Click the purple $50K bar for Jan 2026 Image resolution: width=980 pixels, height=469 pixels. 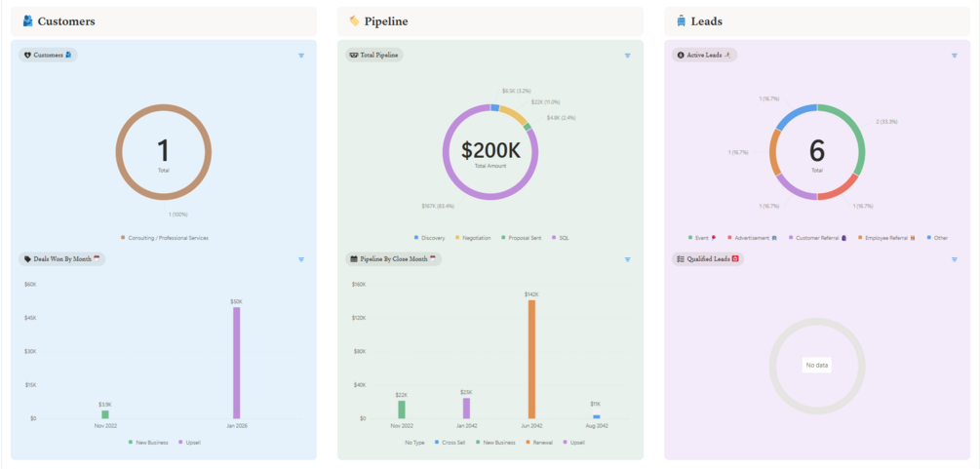(236, 363)
